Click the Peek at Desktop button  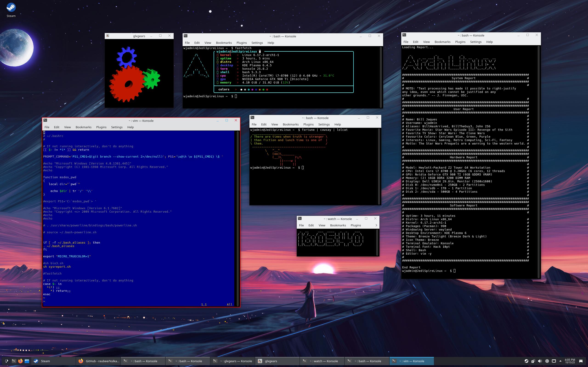click(x=581, y=361)
